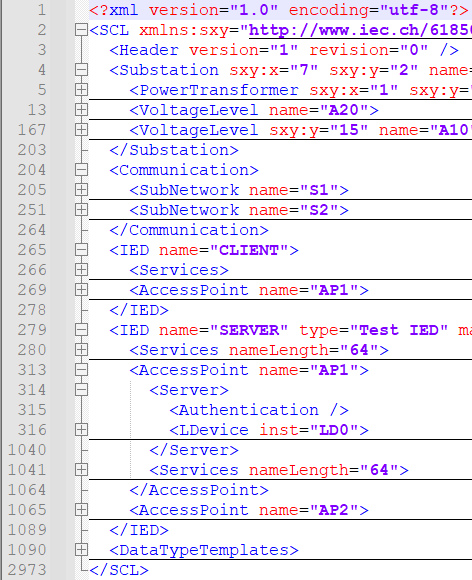Place cursor in the xml declaration line

279,10
